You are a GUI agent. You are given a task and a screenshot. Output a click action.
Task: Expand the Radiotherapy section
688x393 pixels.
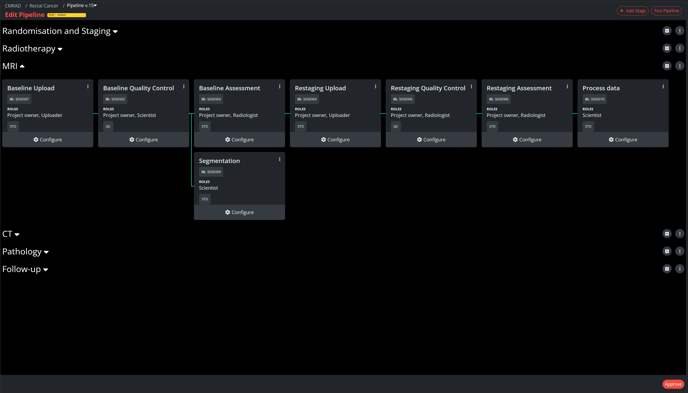click(32, 49)
